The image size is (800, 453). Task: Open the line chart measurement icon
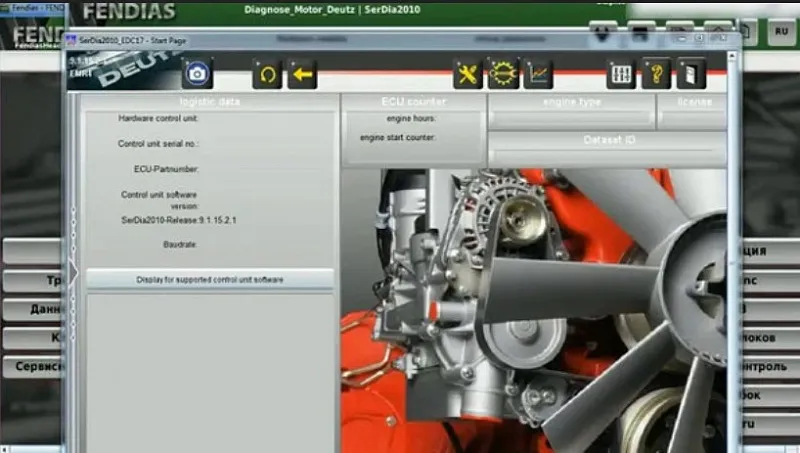tap(538, 74)
